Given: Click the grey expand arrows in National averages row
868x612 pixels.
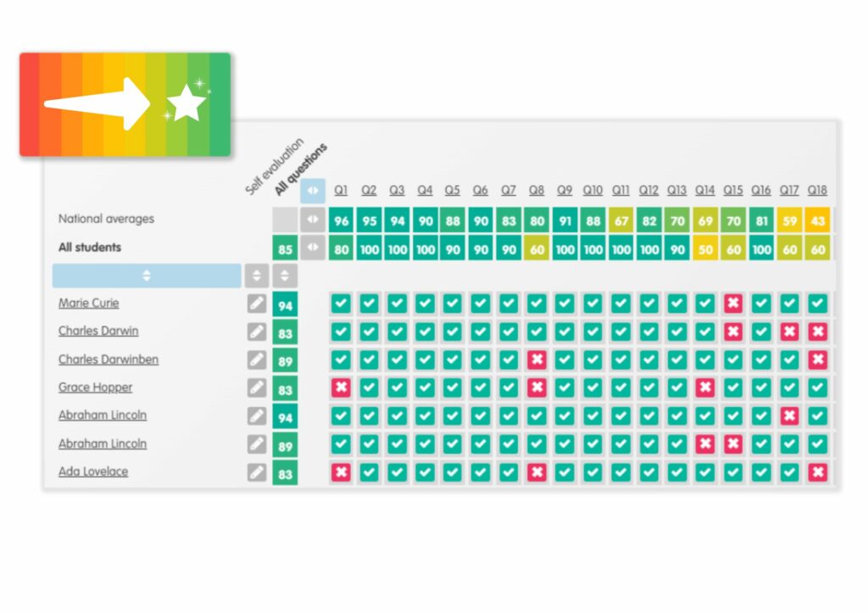Looking at the screenshot, I should click(x=313, y=220).
